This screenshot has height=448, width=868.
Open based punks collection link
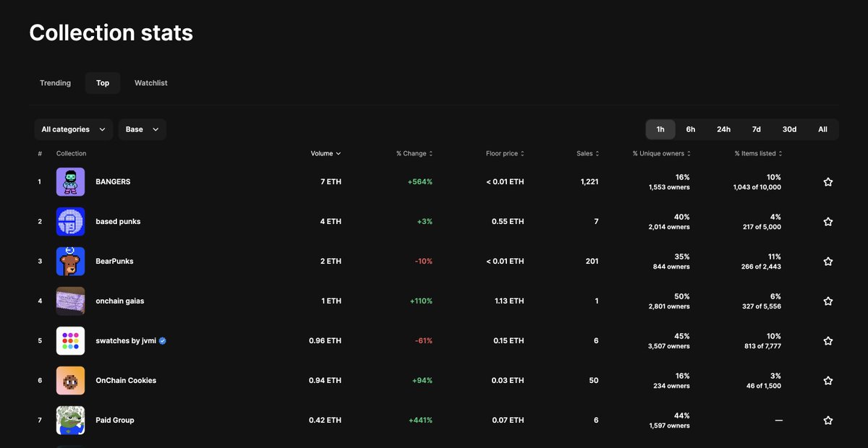point(118,222)
